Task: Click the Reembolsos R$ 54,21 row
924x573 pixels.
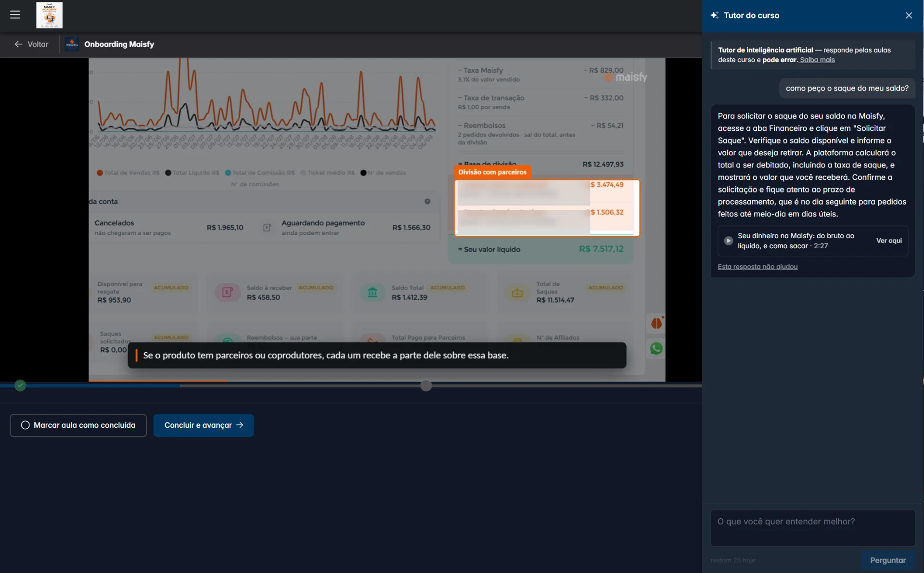Action: pos(540,133)
